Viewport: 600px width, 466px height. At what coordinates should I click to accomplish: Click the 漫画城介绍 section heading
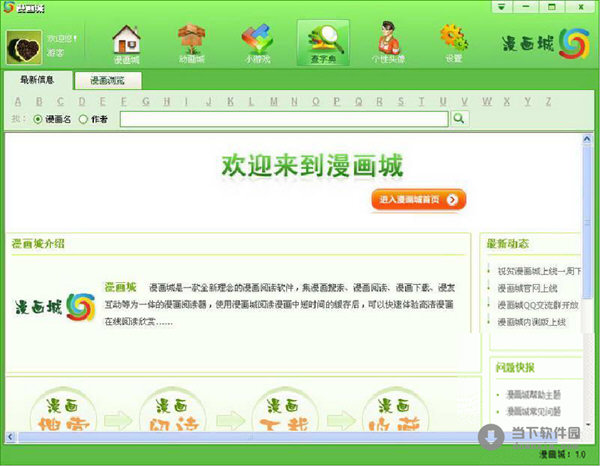click(x=38, y=244)
